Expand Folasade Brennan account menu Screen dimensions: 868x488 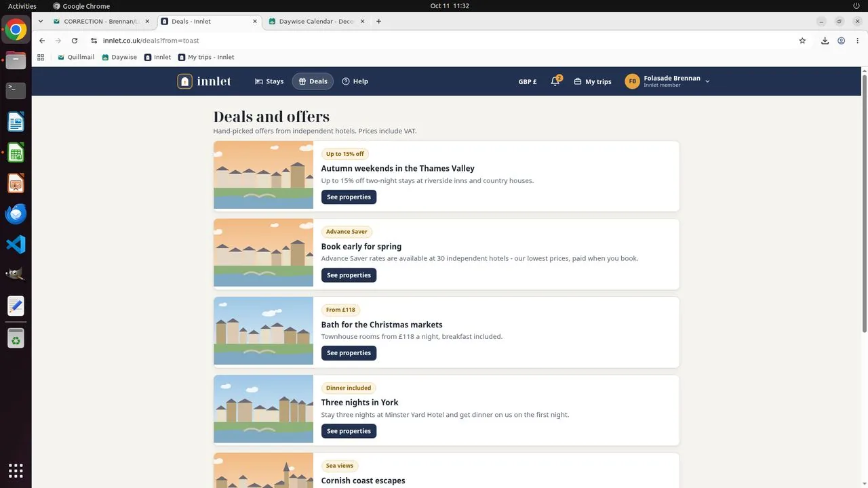[x=668, y=81]
